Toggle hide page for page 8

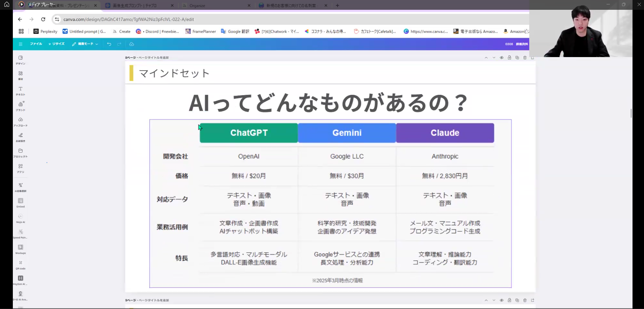501,58
